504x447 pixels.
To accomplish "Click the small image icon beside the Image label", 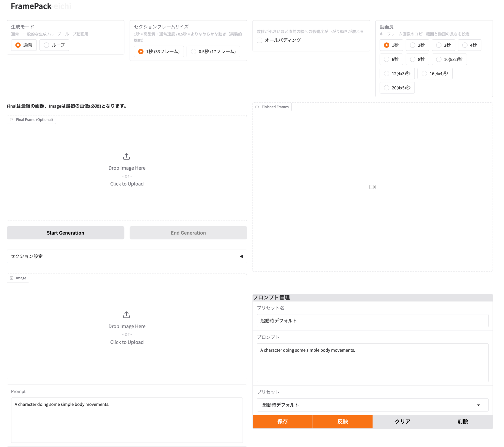I will click(x=12, y=278).
